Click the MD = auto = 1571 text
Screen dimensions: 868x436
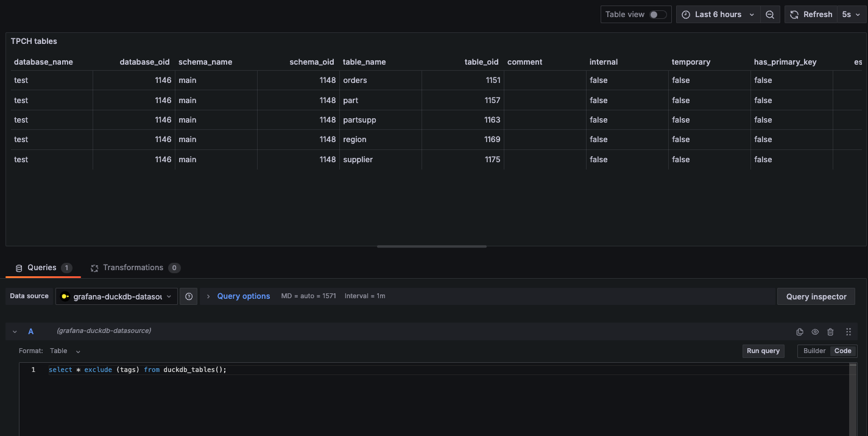tap(308, 296)
